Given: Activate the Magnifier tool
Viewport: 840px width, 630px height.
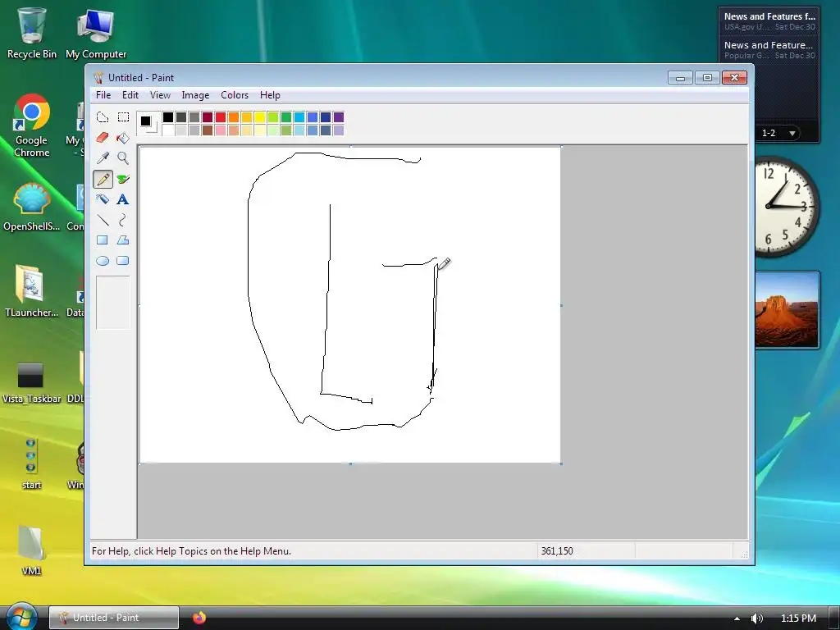Looking at the screenshot, I should coord(123,158).
